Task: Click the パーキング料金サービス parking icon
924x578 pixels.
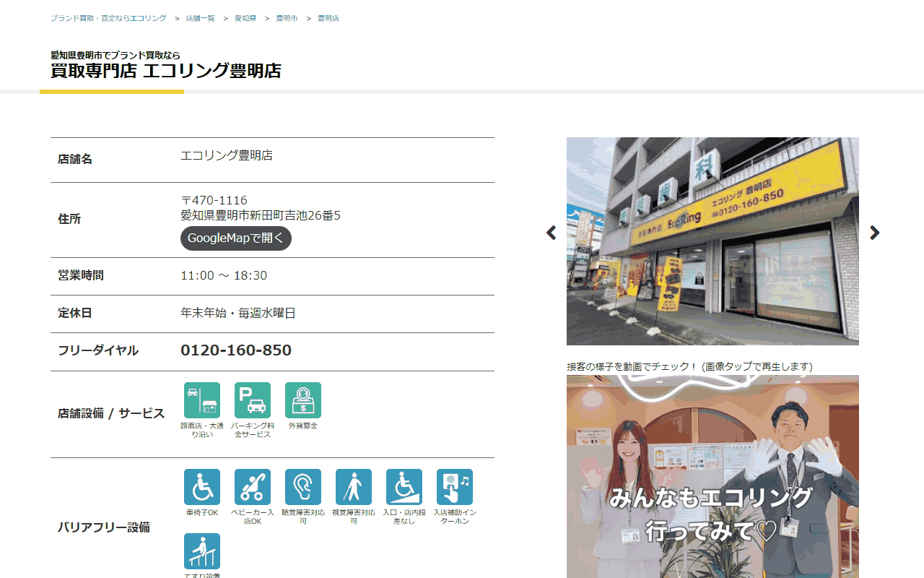Action: (253, 400)
